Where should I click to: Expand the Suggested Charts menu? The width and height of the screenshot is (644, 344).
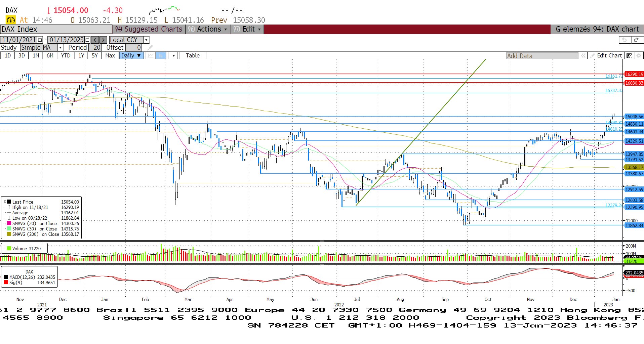(x=149, y=29)
